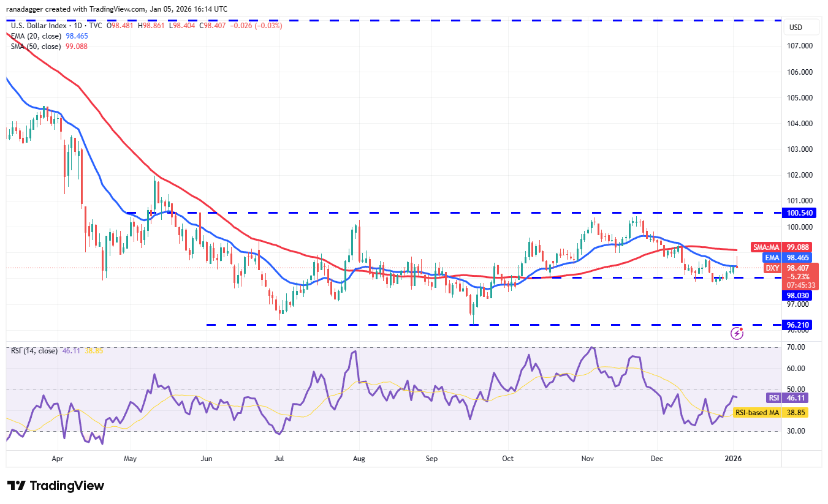Toggle visibility of the SMA (50, close) indicator
Viewport: 828px width, 504px height.
click(35, 47)
